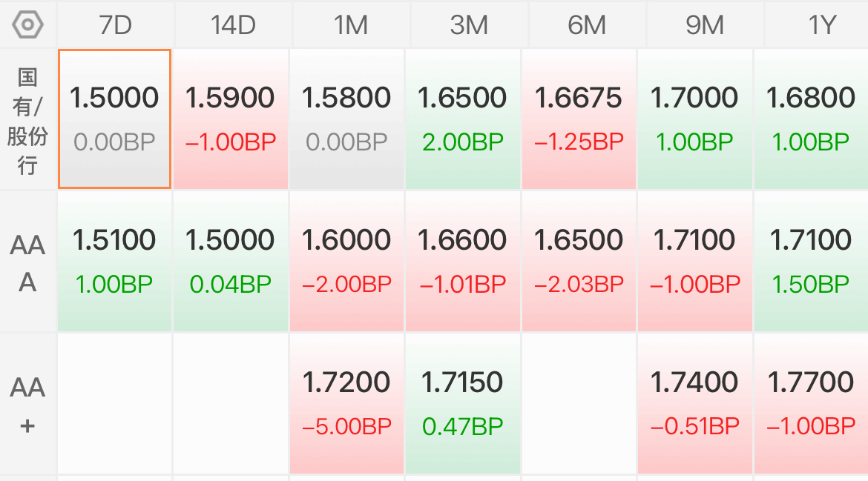This screenshot has height=481, width=868.
Task: Open the AA+ 1.7200 cell with -5.00BP
Action: [x=346, y=404]
